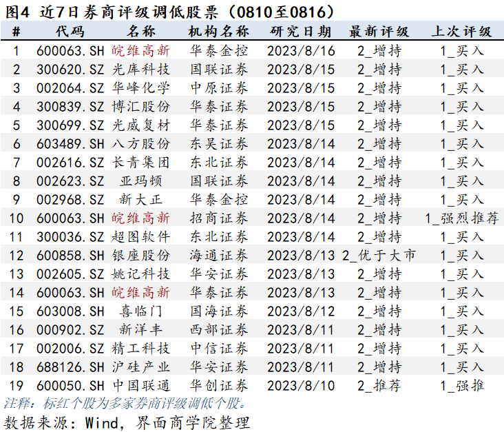Click institution 海通证券

[x=219, y=256]
